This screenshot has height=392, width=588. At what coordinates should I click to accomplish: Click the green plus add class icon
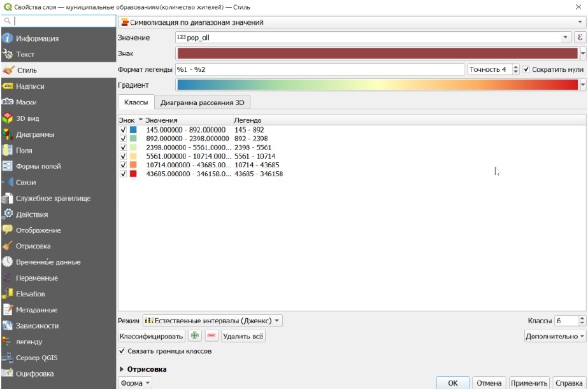click(x=195, y=336)
